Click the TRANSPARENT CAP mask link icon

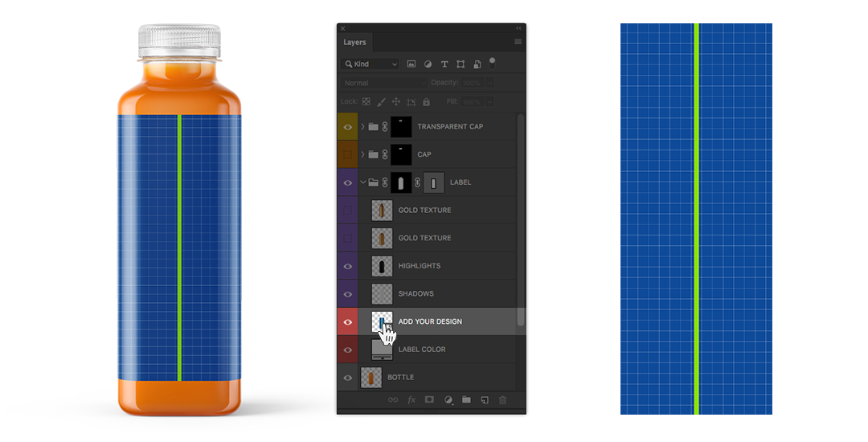point(385,127)
